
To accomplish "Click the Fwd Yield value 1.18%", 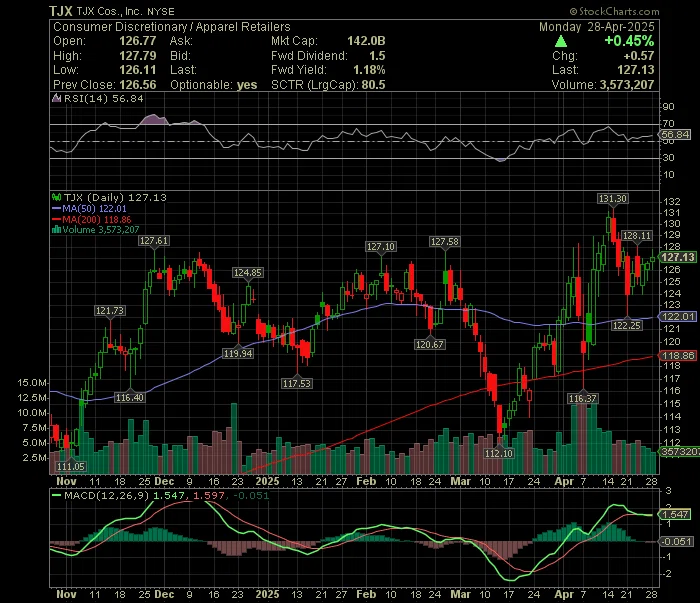I will coord(369,70).
